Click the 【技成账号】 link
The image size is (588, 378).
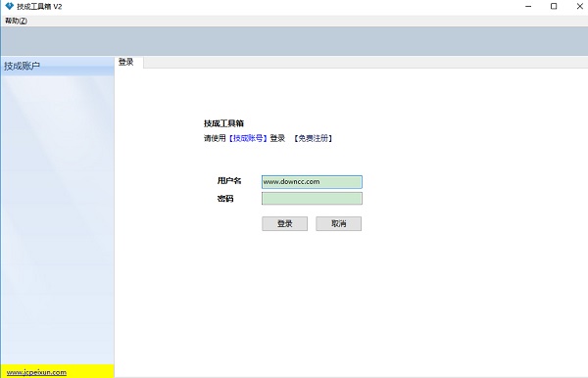point(248,138)
